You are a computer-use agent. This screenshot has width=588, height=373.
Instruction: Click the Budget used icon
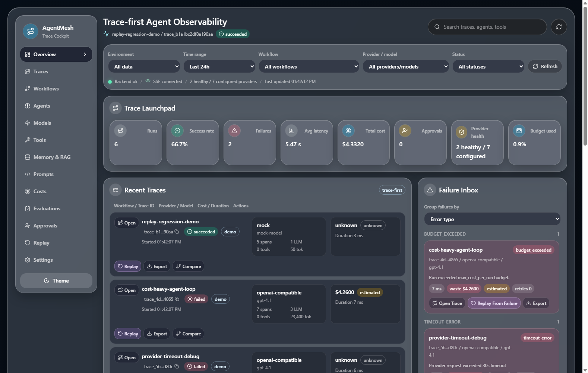[519, 131]
